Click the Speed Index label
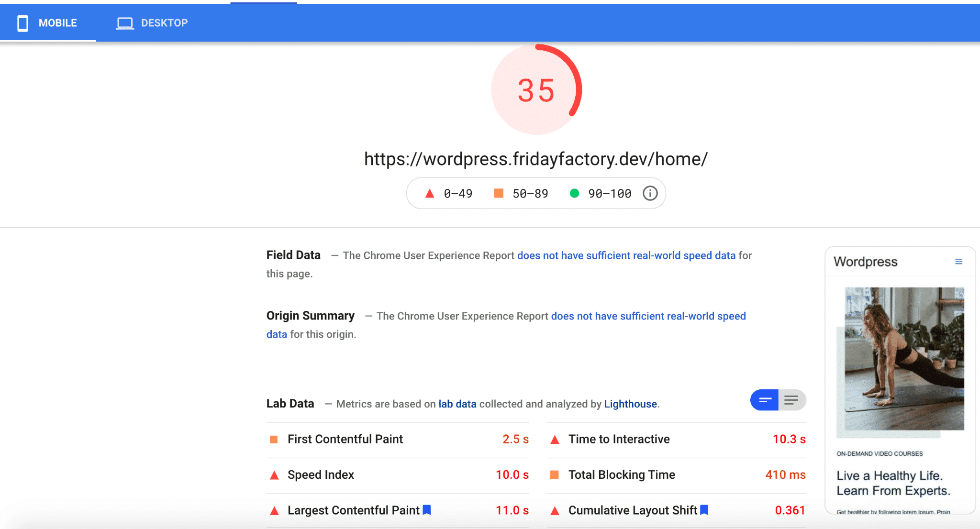The image size is (980, 529). click(321, 475)
